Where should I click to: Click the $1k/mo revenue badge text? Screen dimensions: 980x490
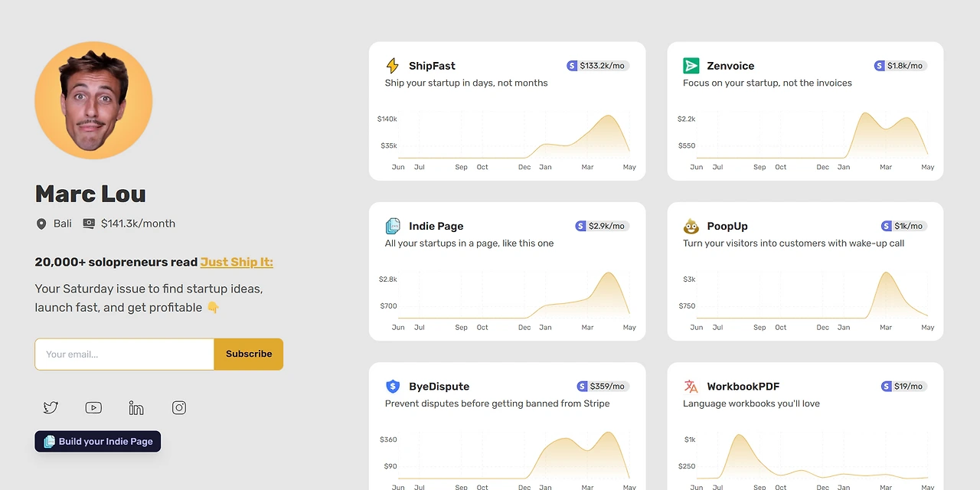pos(909,226)
